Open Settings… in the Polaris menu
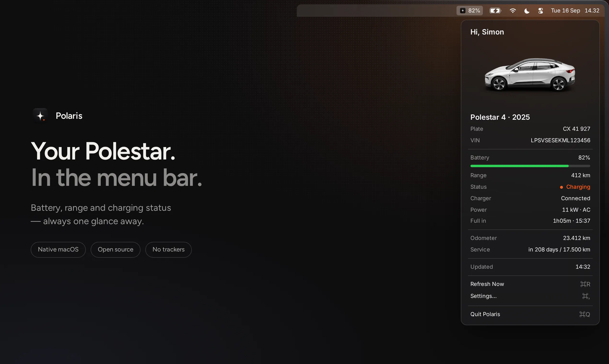Image resolution: width=609 pixels, height=364 pixels. click(530, 296)
